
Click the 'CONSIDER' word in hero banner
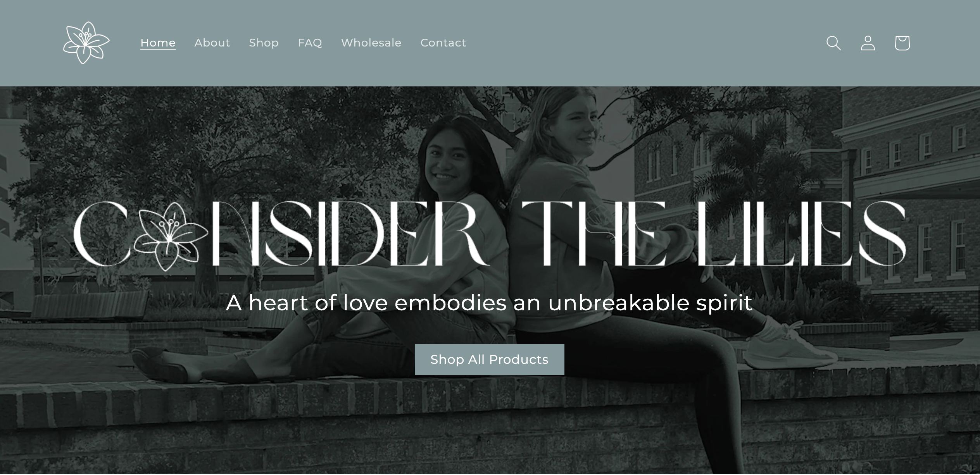[281, 234]
